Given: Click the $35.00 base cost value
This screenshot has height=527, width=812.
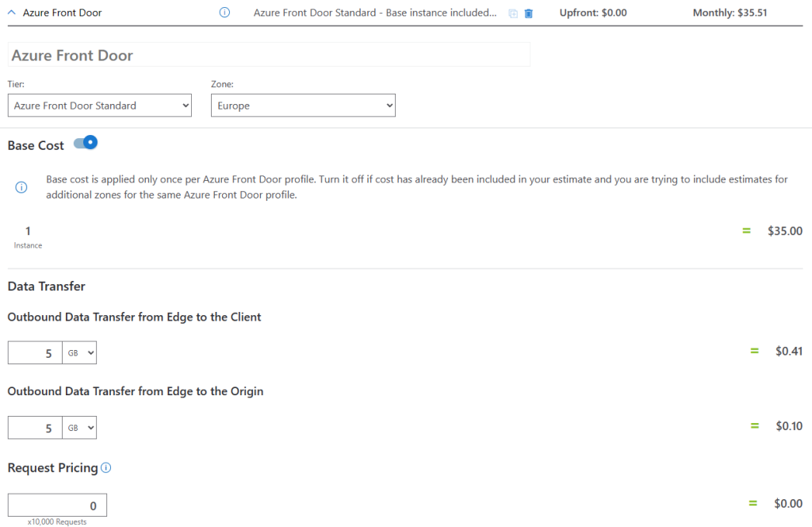Looking at the screenshot, I should 784,231.
